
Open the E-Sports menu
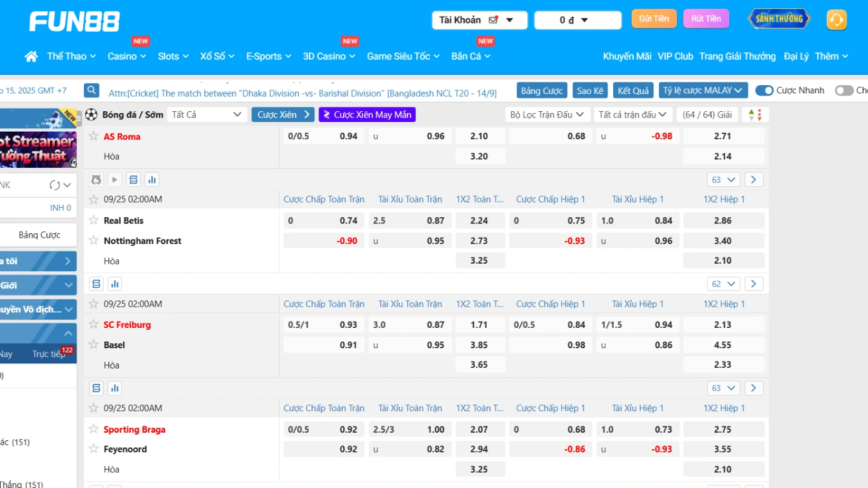(268, 57)
